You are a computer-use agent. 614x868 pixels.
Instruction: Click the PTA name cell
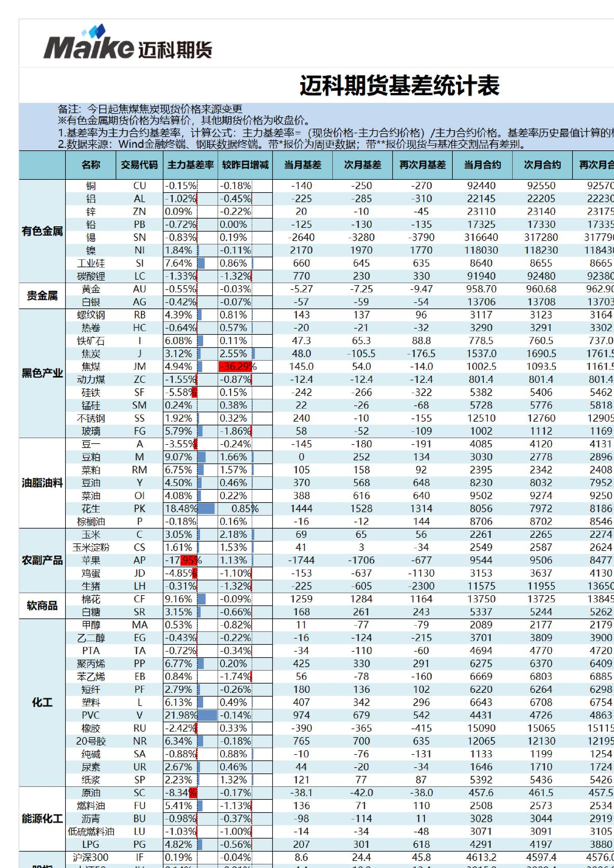tap(91, 651)
